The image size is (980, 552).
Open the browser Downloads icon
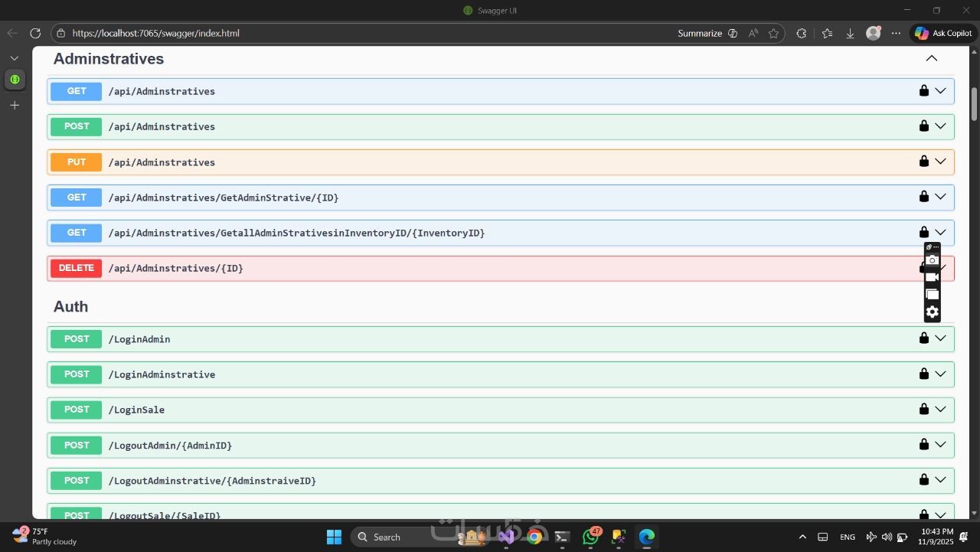coord(850,33)
